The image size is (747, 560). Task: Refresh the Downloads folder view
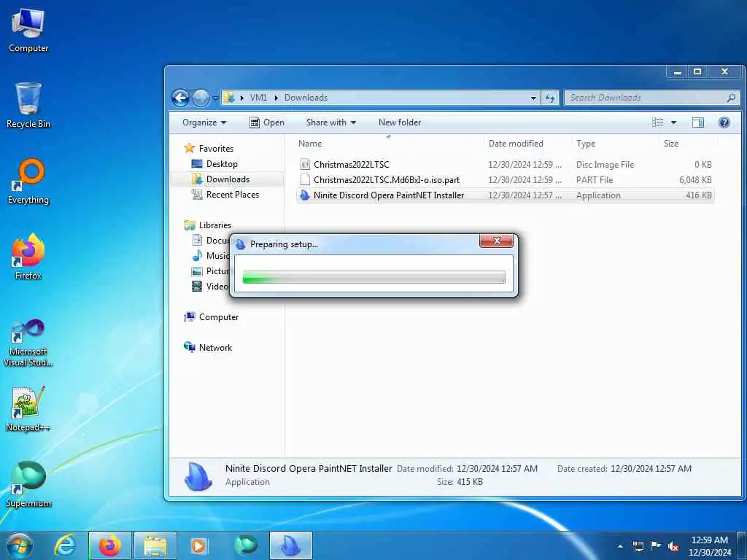click(550, 98)
